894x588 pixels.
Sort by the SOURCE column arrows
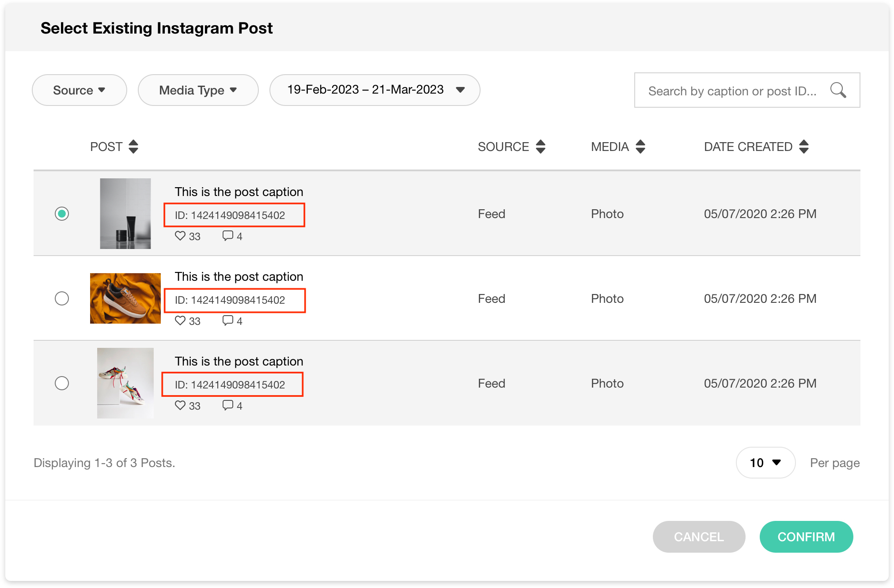coord(541,146)
